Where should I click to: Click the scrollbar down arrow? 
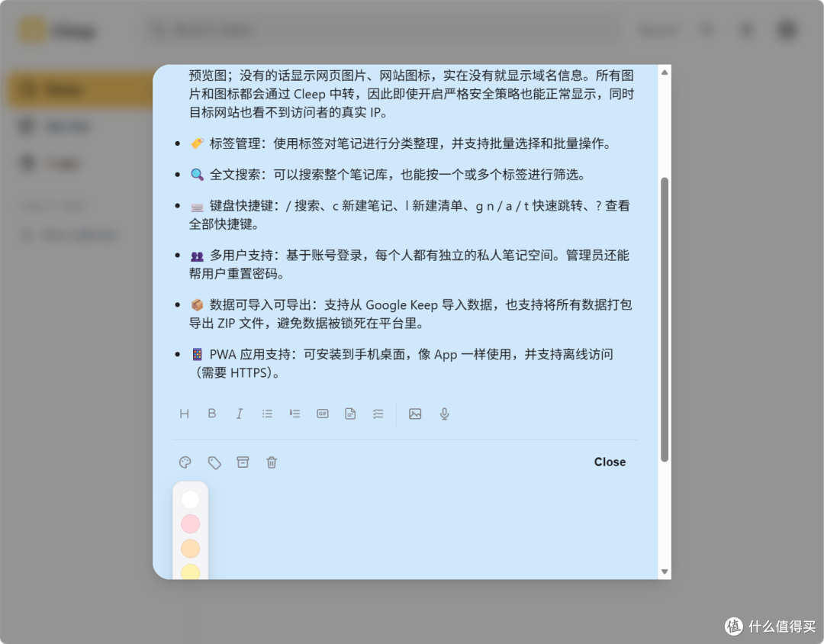[665, 572]
